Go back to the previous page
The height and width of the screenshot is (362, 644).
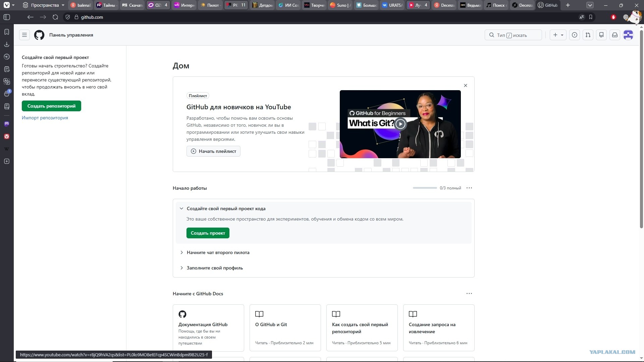coord(31,17)
